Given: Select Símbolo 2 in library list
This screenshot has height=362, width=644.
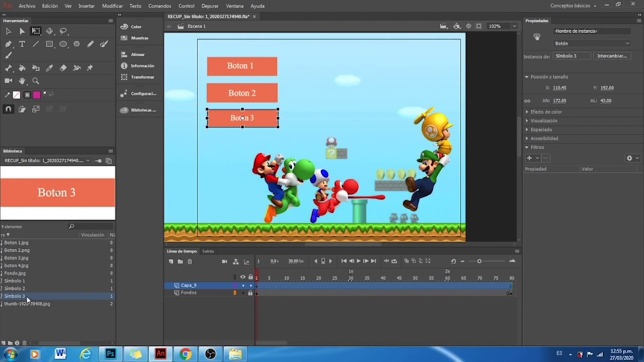Looking at the screenshot, I should pyautogui.click(x=15, y=289).
